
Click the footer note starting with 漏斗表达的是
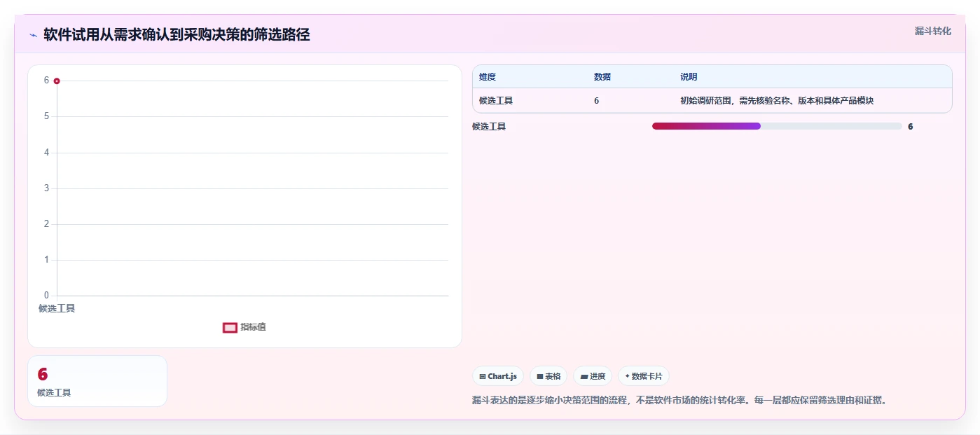[679, 401]
